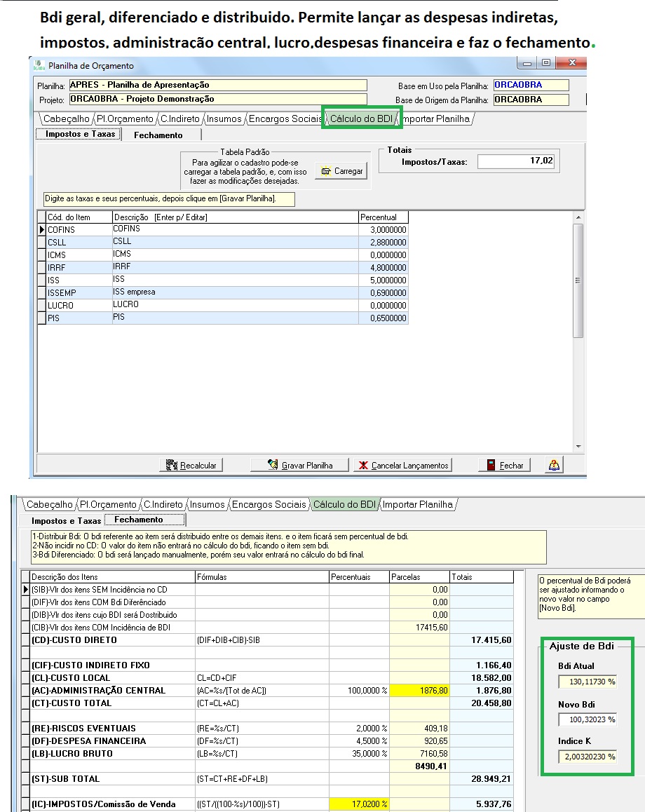645x812 pixels.
Task: Click the Recalcular button icon
Action: tap(172, 465)
